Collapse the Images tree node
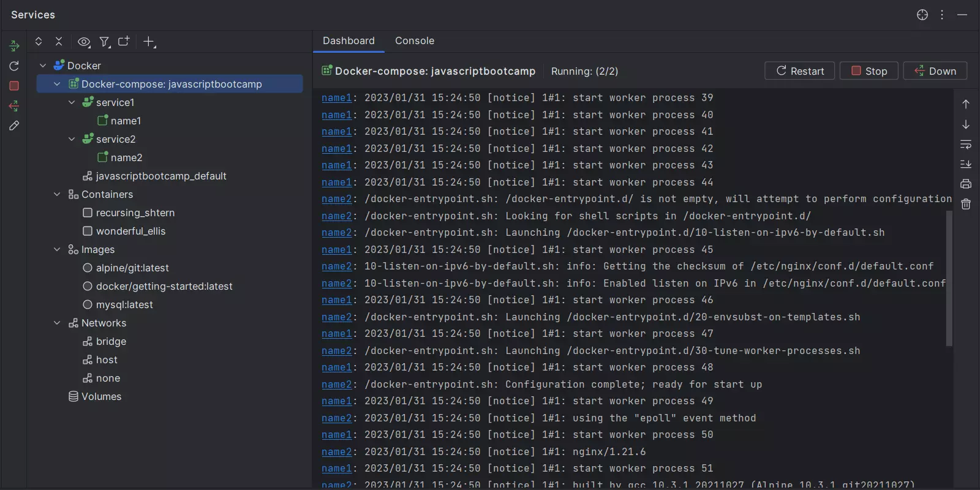Screen dimensions: 980x490 [57, 249]
